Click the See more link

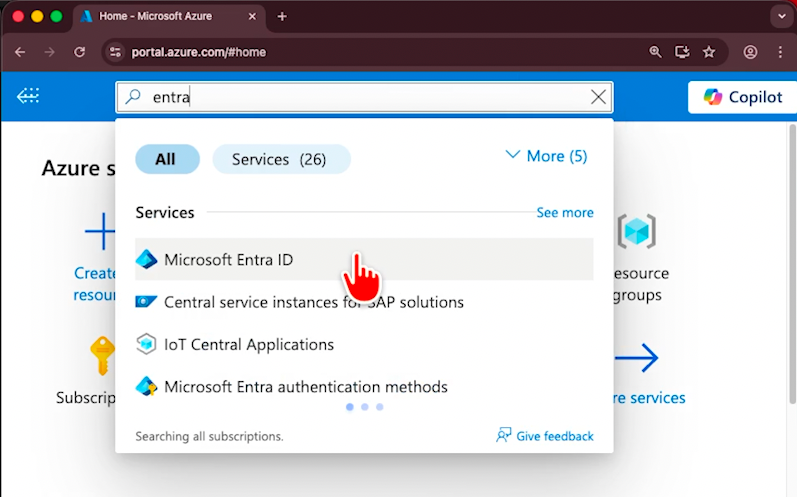click(x=564, y=213)
